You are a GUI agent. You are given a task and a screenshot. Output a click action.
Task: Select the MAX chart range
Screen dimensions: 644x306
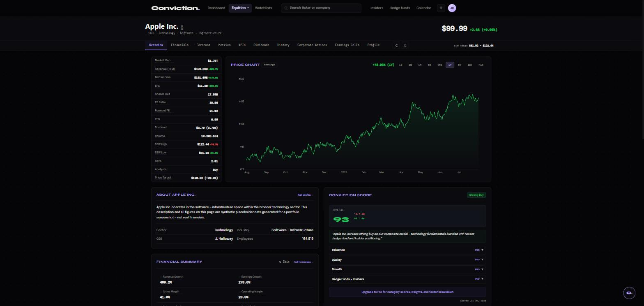point(481,65)
